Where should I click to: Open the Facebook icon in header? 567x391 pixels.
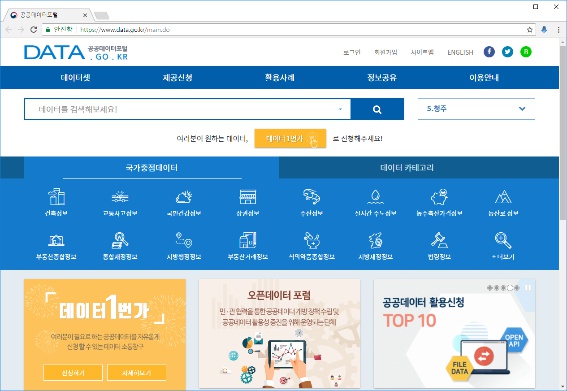click(x=489, y=52)
